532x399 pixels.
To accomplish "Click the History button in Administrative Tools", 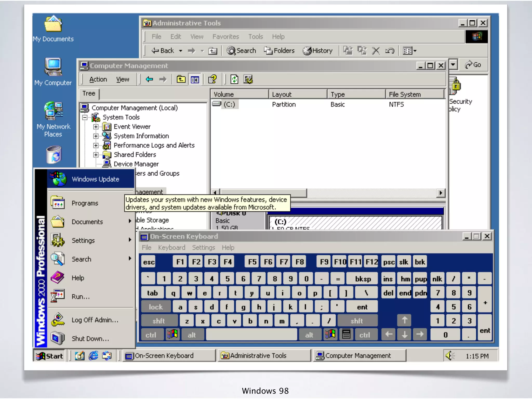I will click(x=318, y=51).
